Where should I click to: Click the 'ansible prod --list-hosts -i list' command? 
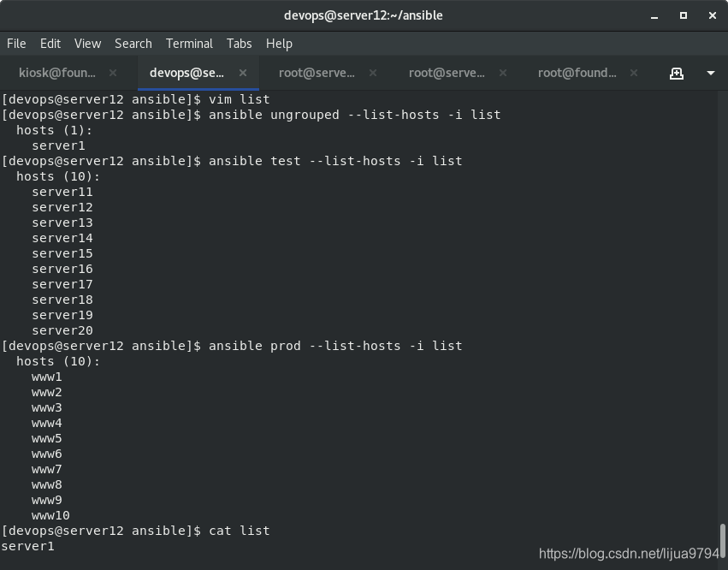(x=335, y=346)
